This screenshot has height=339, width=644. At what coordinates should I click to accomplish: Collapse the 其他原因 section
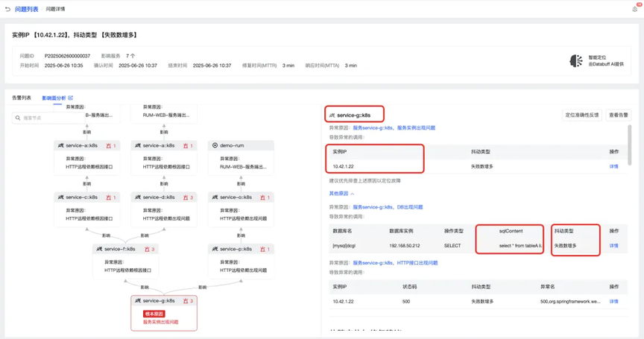341,193
